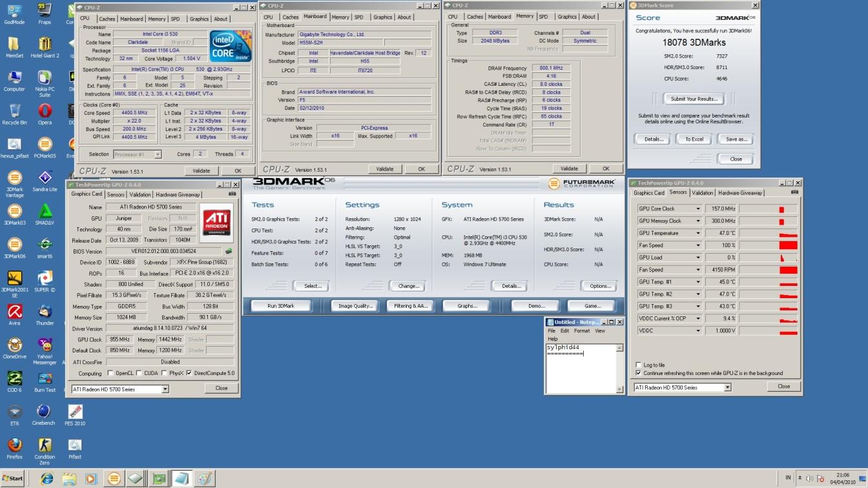Open the File menu in Notepad
Screen dimensions: 868x488
coord(552,330)
